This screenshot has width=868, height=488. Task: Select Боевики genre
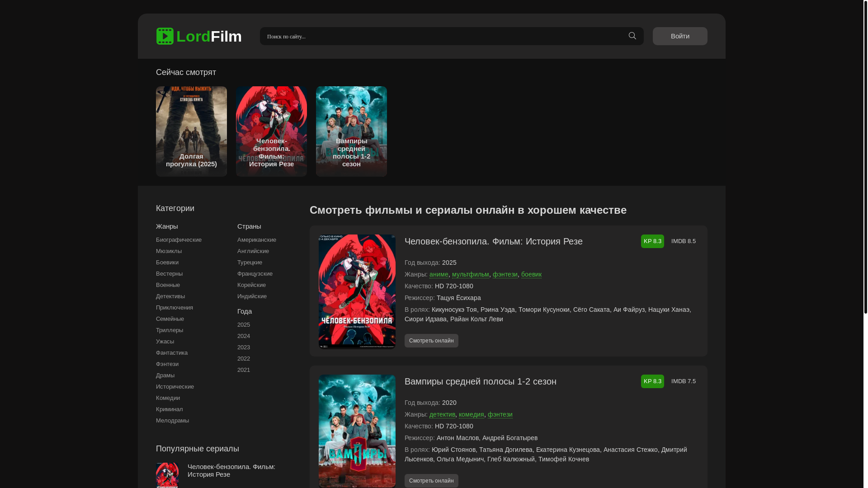[x=167, y=263]
